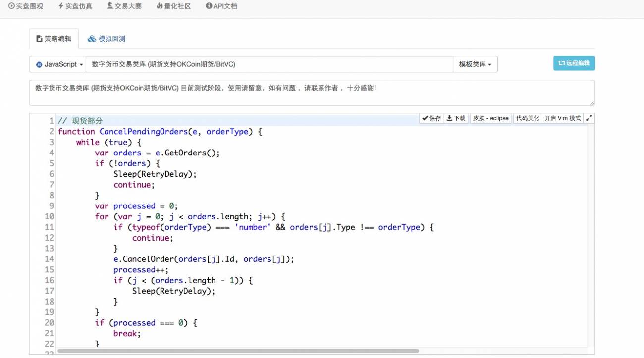
Task: Switch to 模拟回测 backtest tab
Action: click(x=107, y=39)
